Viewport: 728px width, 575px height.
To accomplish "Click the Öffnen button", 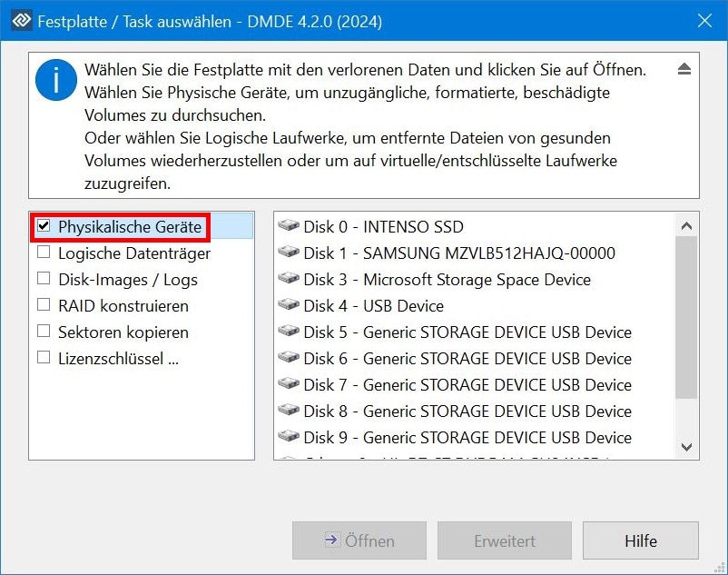I will (x=359, y=540).
